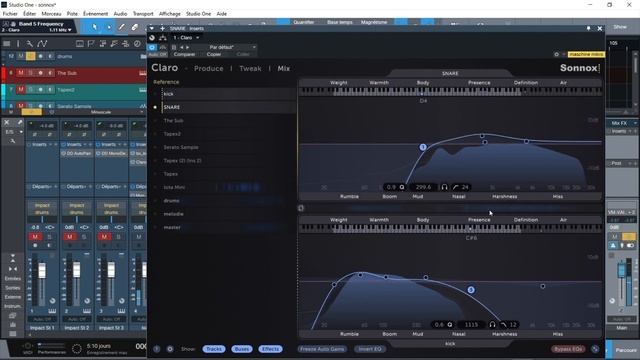The image size is (640, 360).
Task: Toggle Tracks visibility in Claro Show row
Action: pos(214,349)
